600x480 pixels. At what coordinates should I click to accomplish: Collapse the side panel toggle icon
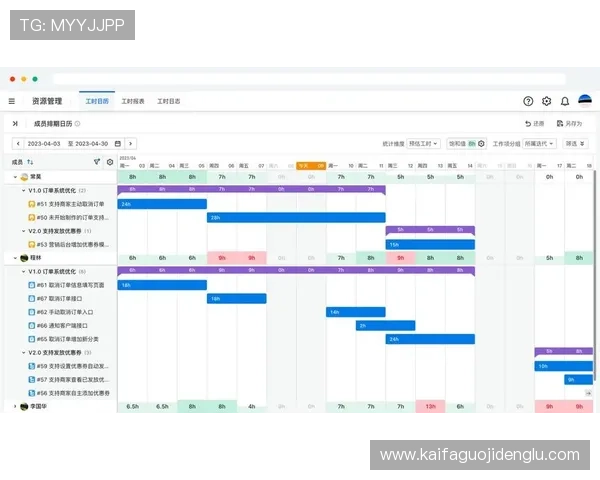15,124
